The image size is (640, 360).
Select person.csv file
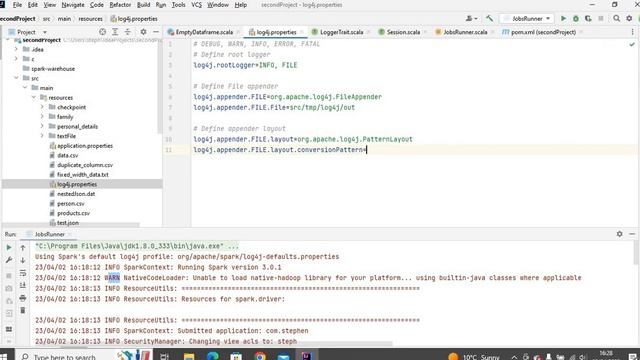coord(71,203)
